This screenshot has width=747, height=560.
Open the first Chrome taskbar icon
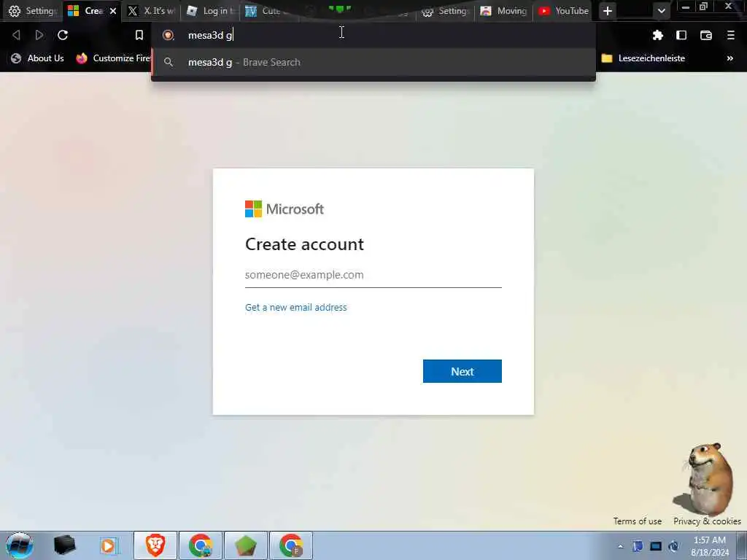point(201,545)
